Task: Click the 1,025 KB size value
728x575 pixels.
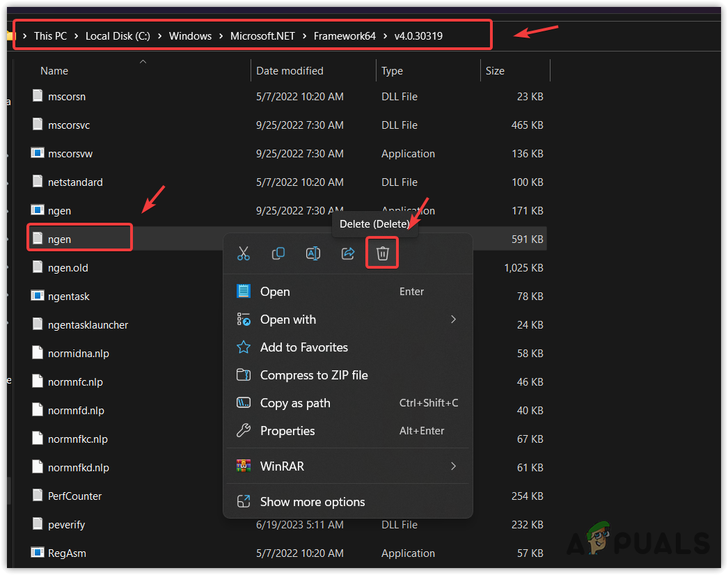Action: pyautogui.click(x=523, y=267)
